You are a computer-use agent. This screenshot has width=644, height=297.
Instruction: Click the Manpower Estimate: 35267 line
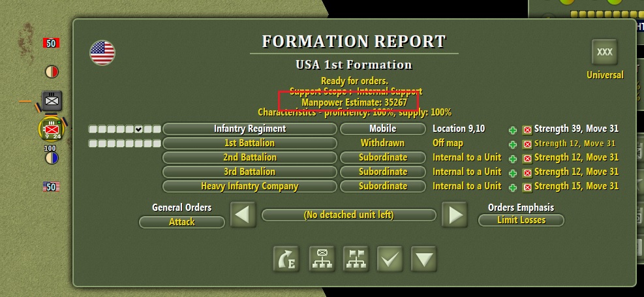pos(354,102)
